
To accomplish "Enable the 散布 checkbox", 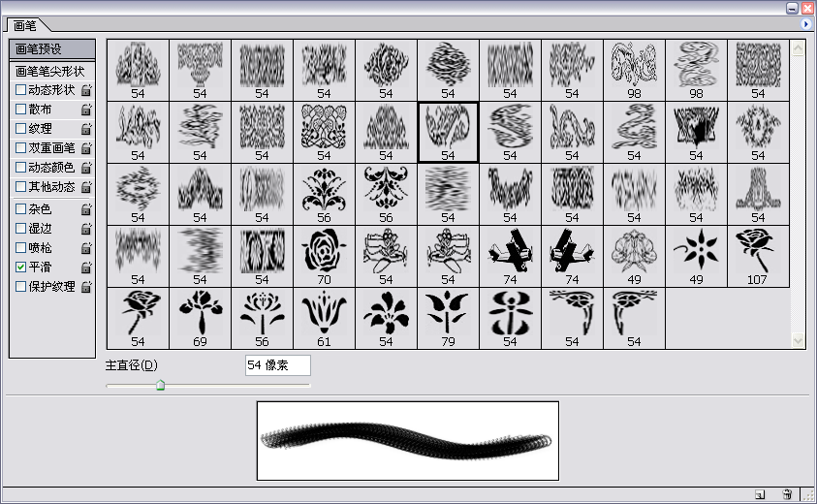I will click(x=21, y=109).
